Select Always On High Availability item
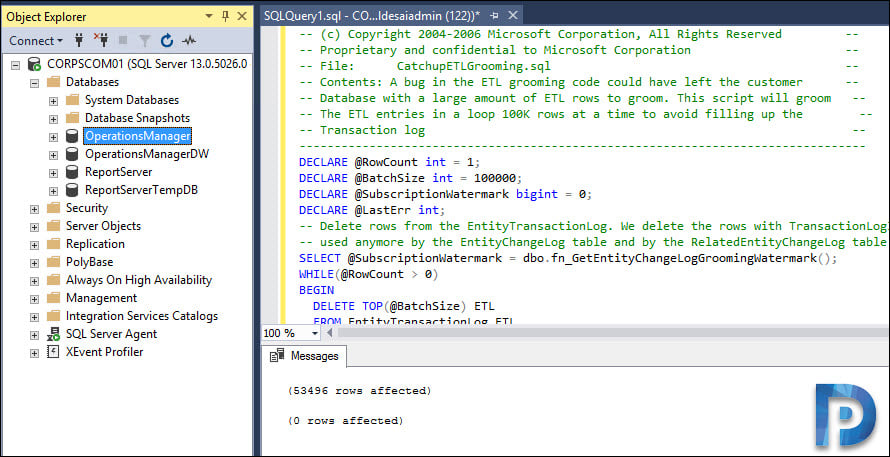 click(139, 280)
